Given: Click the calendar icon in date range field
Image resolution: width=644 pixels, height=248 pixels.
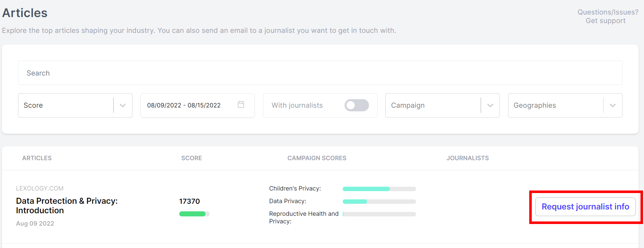Looking at the screenshot, I should tap(241, 104).
